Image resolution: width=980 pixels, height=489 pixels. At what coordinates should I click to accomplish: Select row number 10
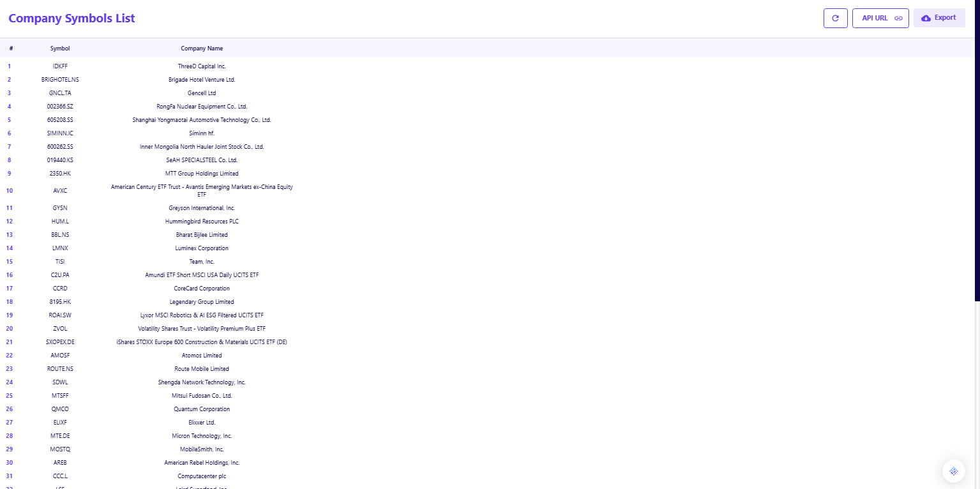(10, 190)
